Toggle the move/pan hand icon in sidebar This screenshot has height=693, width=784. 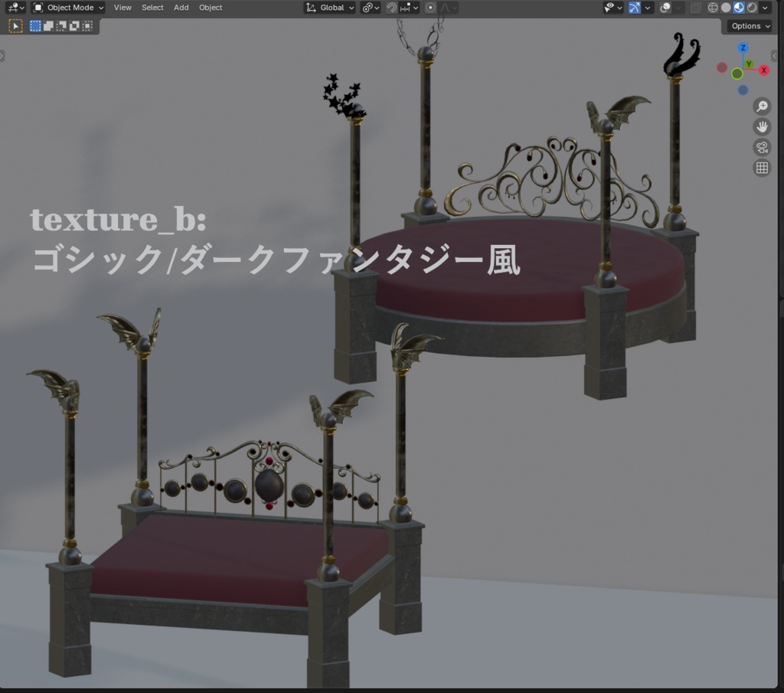[761, 126]
